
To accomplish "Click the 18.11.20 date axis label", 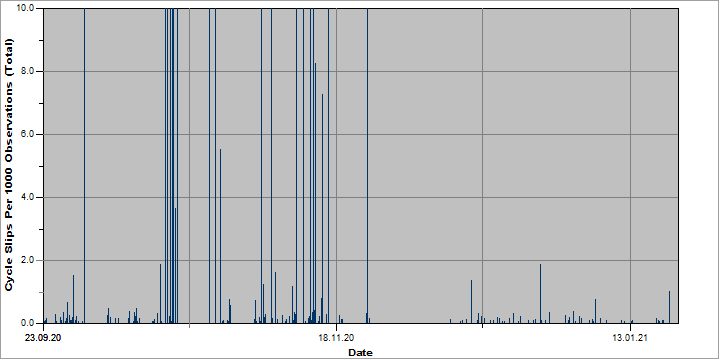I will 336,338.
